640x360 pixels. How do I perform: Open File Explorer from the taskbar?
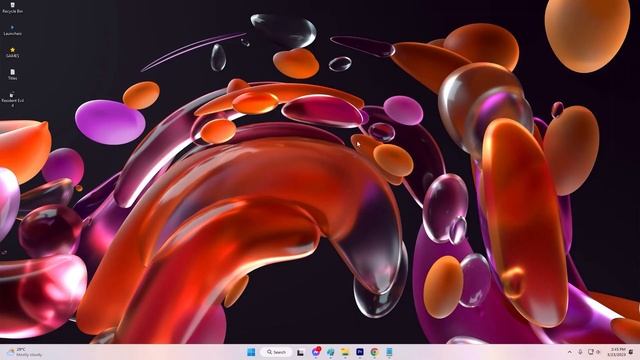(x=345, y=352)
